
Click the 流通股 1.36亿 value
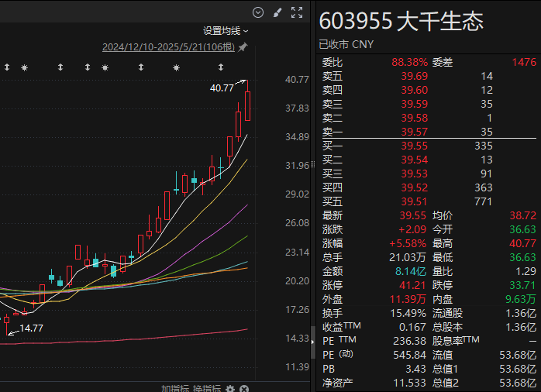521,314
